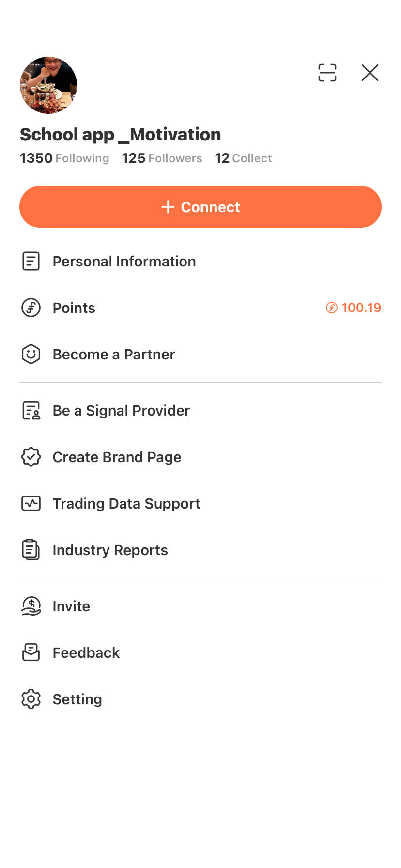Image resolution: width=401 pixels, height=868 pixels.
Task: Tap the profile avatar photo
Action: click(x=48, y=85)
